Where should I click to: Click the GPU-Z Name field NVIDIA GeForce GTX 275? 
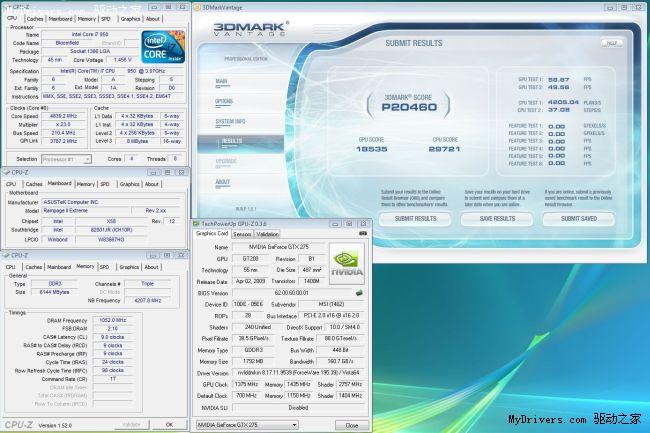pos(279,247)
